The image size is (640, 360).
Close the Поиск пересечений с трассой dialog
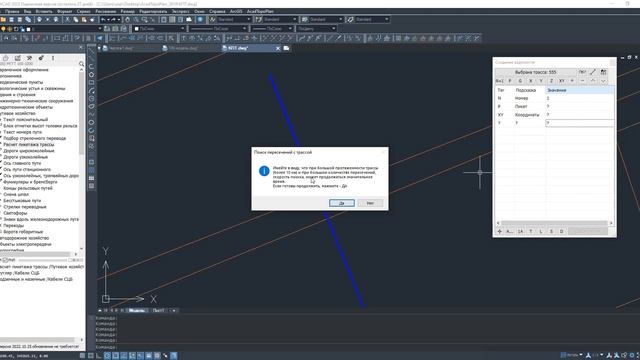(383, 152)
